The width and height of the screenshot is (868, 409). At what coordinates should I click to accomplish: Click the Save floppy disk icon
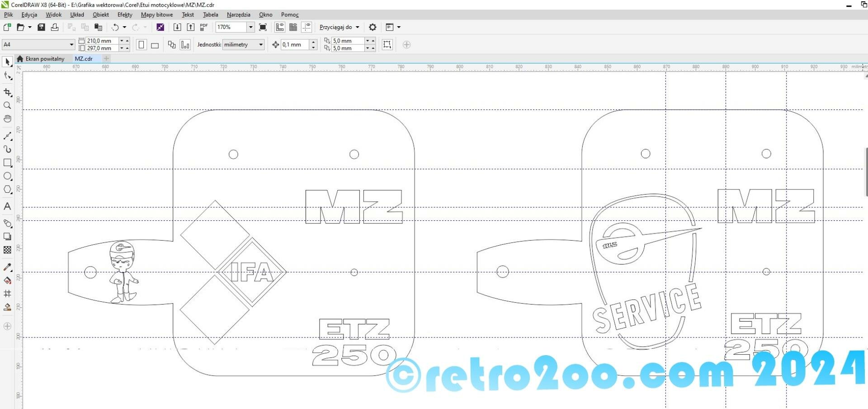[x=41, y=27]
